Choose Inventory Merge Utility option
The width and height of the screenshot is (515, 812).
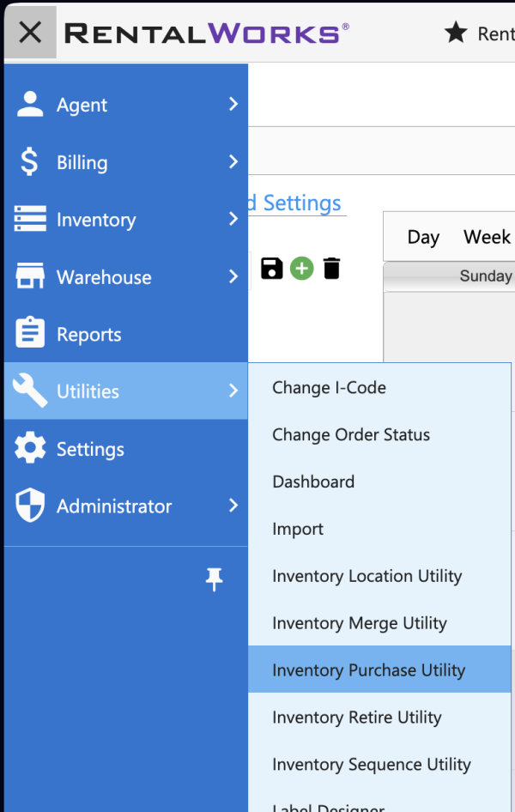point(359,623)
